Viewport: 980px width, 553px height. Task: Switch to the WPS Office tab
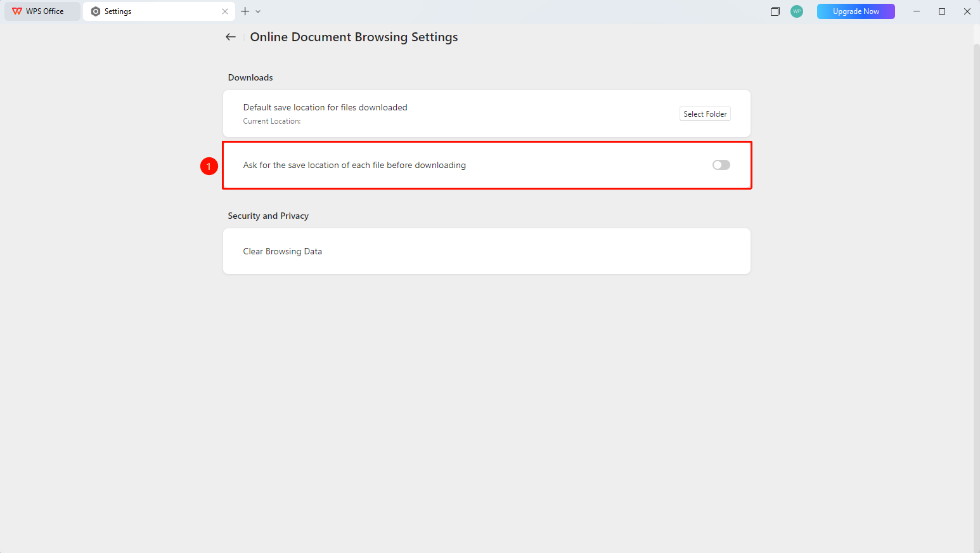pyautogui.click(x=42, y=11)
